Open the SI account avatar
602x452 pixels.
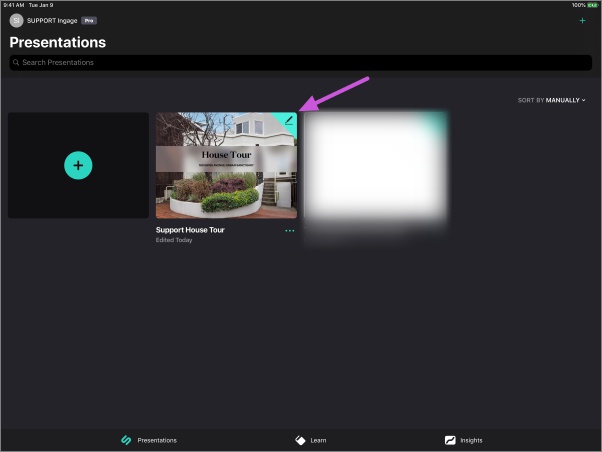click(17, 20)
